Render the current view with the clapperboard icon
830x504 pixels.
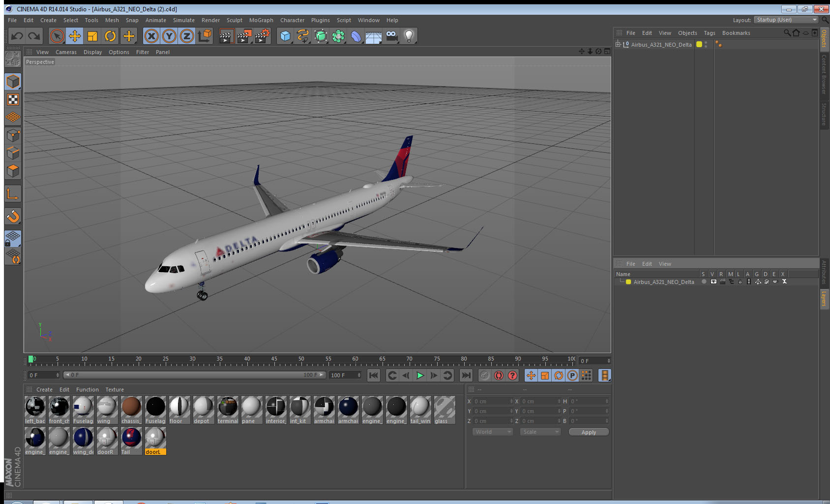click(226, 36)
